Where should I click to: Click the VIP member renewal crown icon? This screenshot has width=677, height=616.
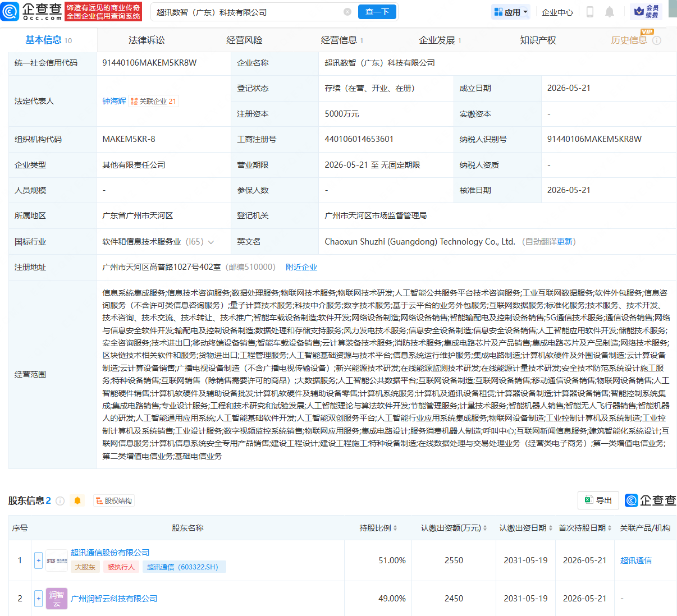(x=639, y=11)
